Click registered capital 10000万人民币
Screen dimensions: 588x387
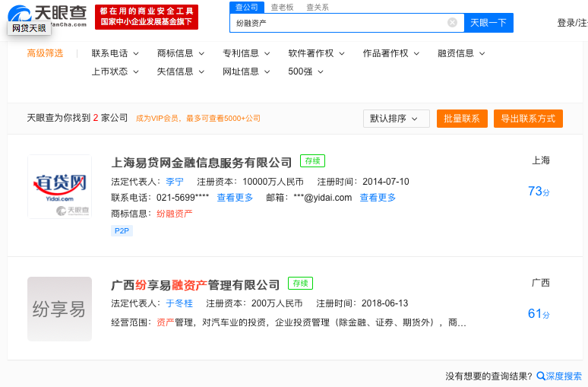click(273, 182)
